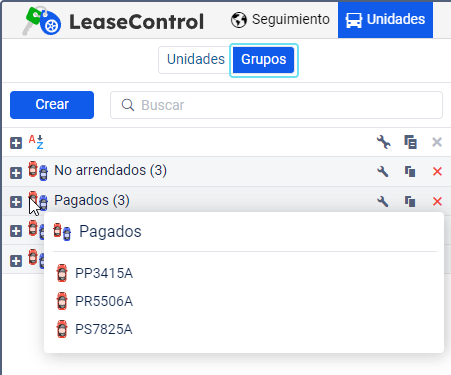
Task: Expand all groups with header plus icon
Action: (x=16, y=143)
